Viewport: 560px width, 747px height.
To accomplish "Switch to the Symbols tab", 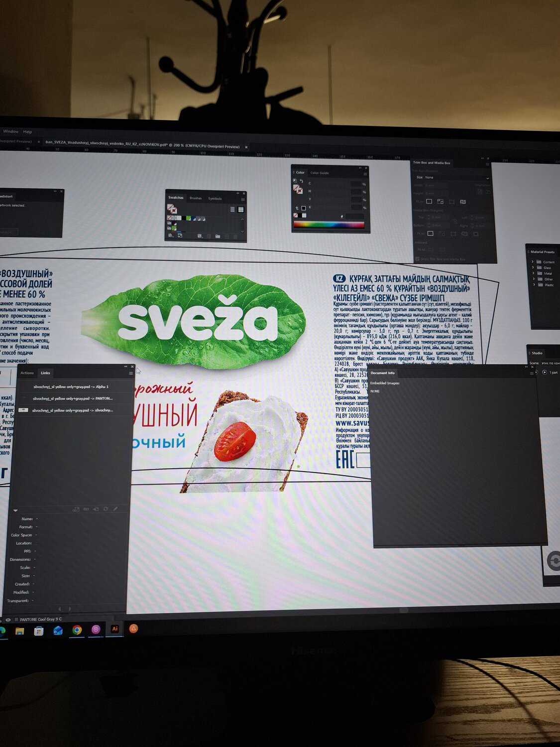I will click(215, 199).
